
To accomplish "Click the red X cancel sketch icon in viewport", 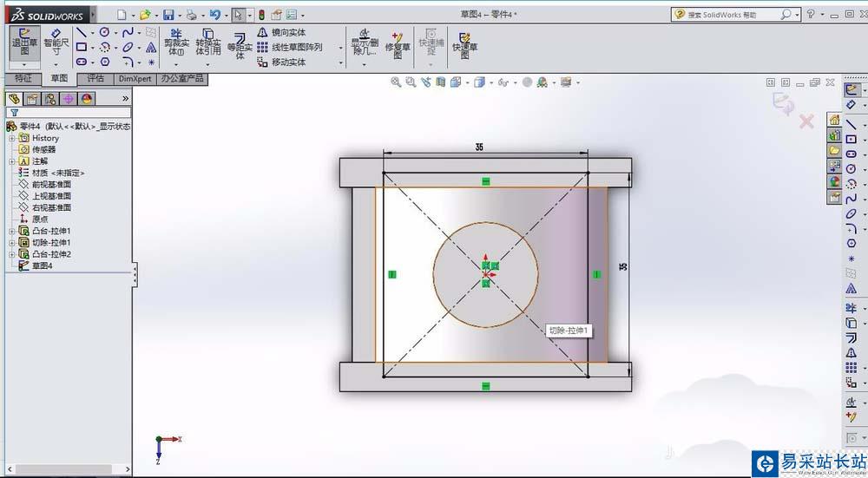I will 806,121.
